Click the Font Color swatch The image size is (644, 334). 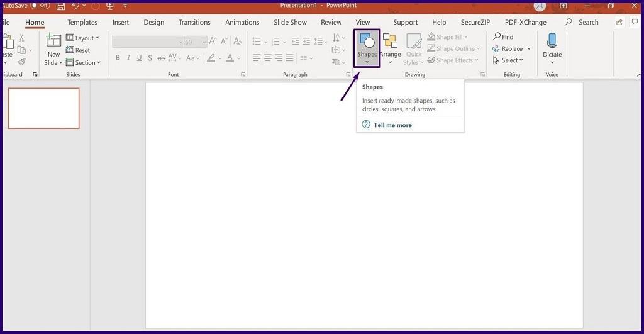230,58
